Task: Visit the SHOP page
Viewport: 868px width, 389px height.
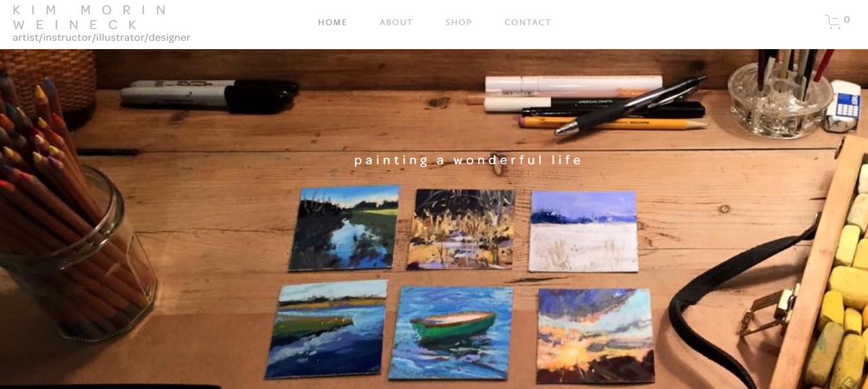Action: pyautogui.click(x=459, y=23)
